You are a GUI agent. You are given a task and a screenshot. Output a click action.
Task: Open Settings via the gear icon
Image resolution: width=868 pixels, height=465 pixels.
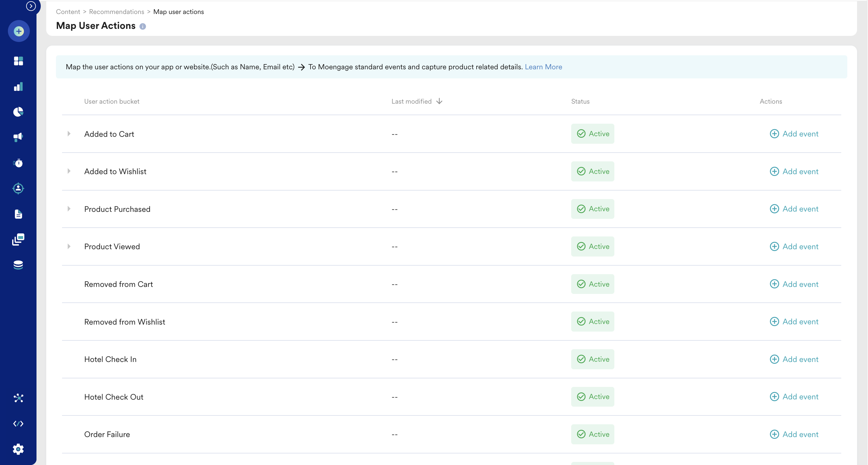click(x=19, y=449)
